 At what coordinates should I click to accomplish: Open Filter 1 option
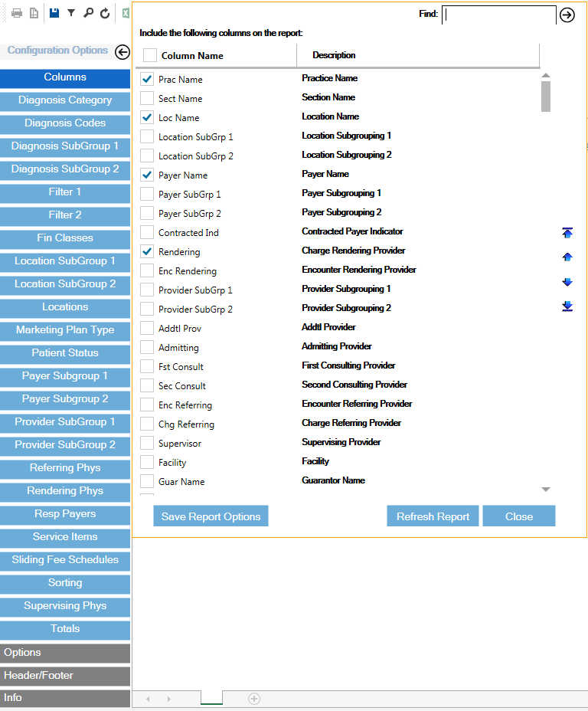click(x=65, y=193)
